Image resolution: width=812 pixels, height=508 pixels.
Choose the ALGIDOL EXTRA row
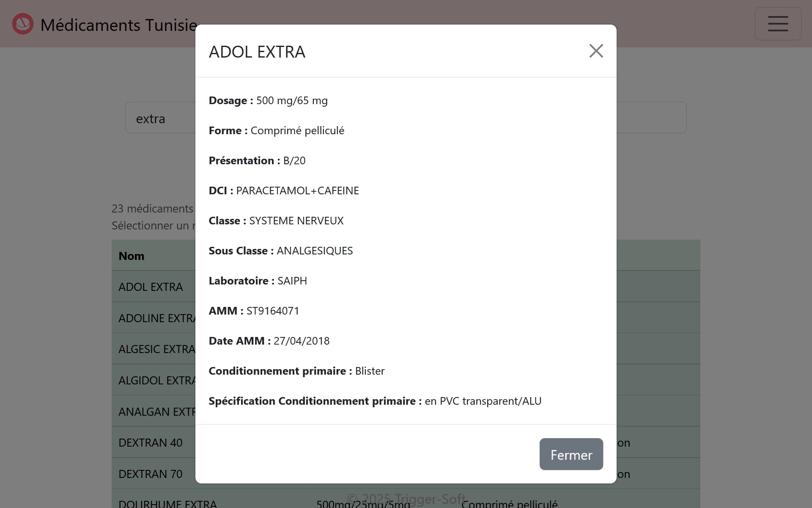click(x=156, y=380)
